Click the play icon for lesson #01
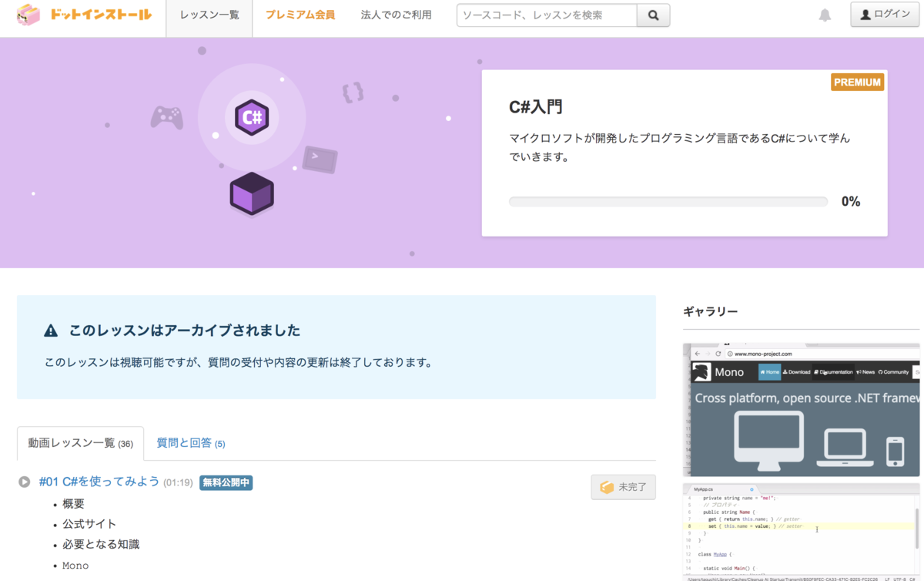The width and height of the screenshot is (924, 581). pyautogui.click(x=25, y=482)
